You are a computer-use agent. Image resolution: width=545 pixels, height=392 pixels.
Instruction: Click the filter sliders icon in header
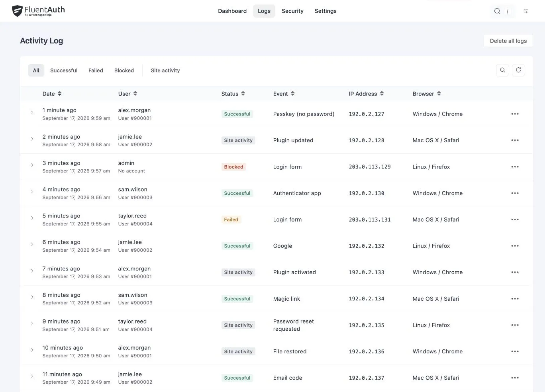(526, 11)
